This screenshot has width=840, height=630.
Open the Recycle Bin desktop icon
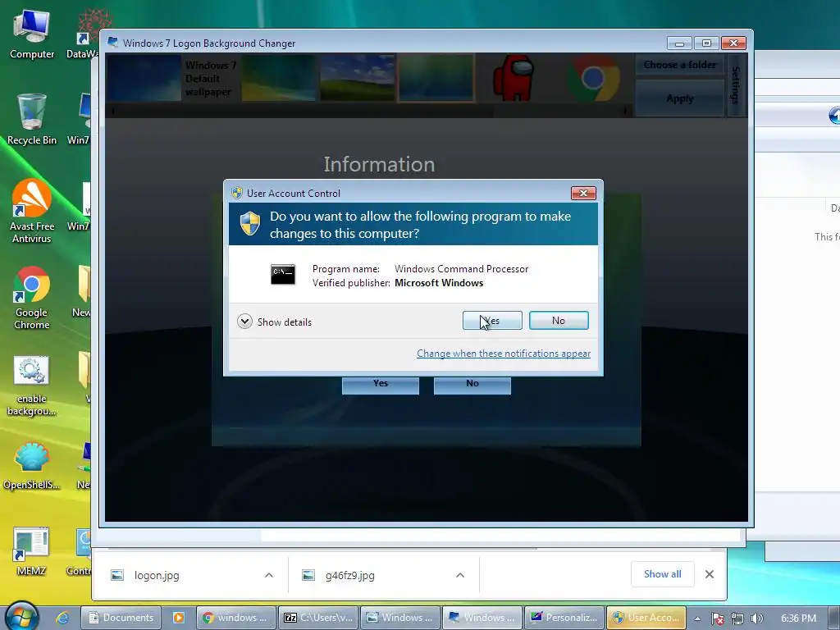coord(32,119)
